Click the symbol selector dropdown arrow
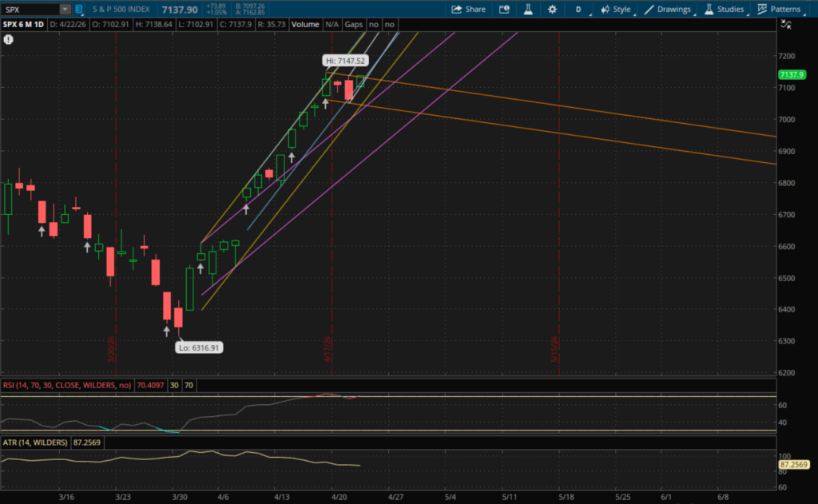Viewport: 818px width, 504px height. tap(65, 10)
